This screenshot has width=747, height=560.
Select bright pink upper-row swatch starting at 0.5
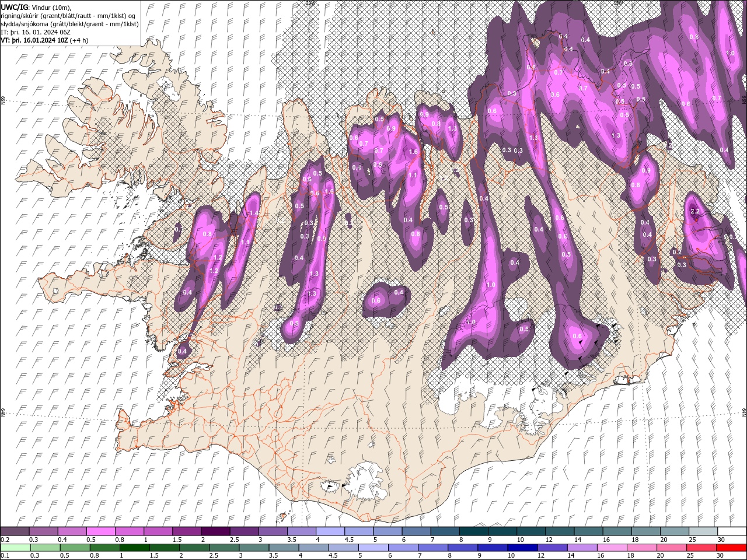[x=100, y=531]
